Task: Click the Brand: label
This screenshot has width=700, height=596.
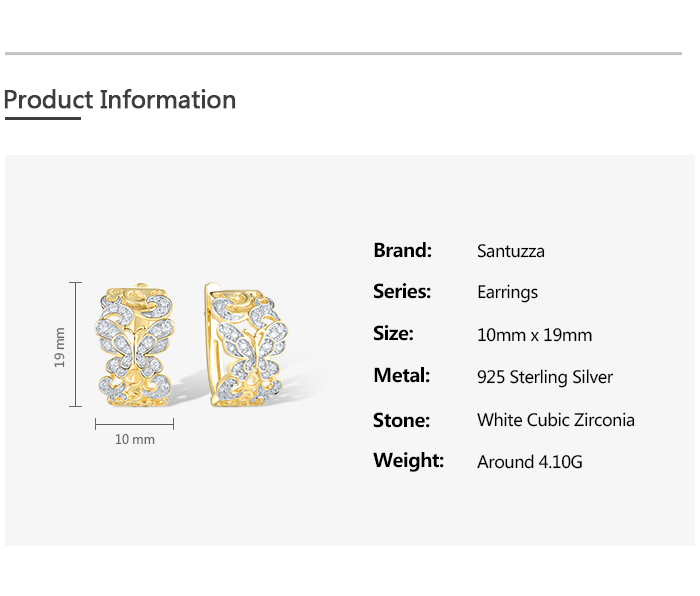Action: pyautogui.click(x=402, y=250)
